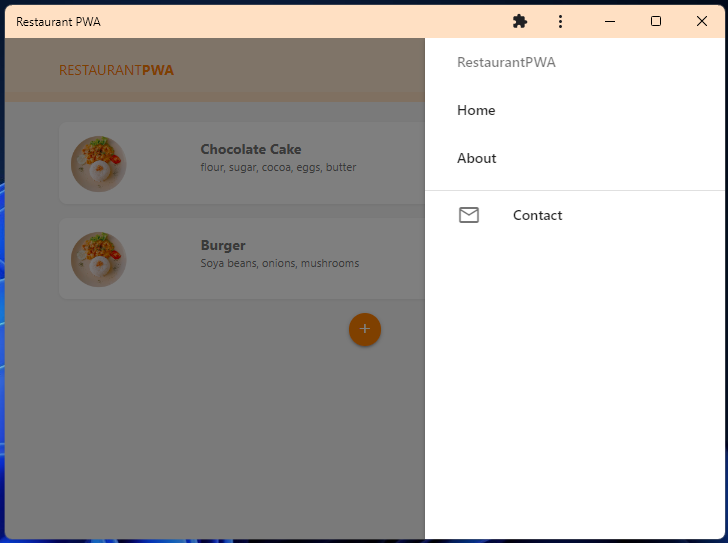Viewport: 728px width, 543px height.
Task: Maximize the Restaurant PWA window
Action: pos(656,21)
